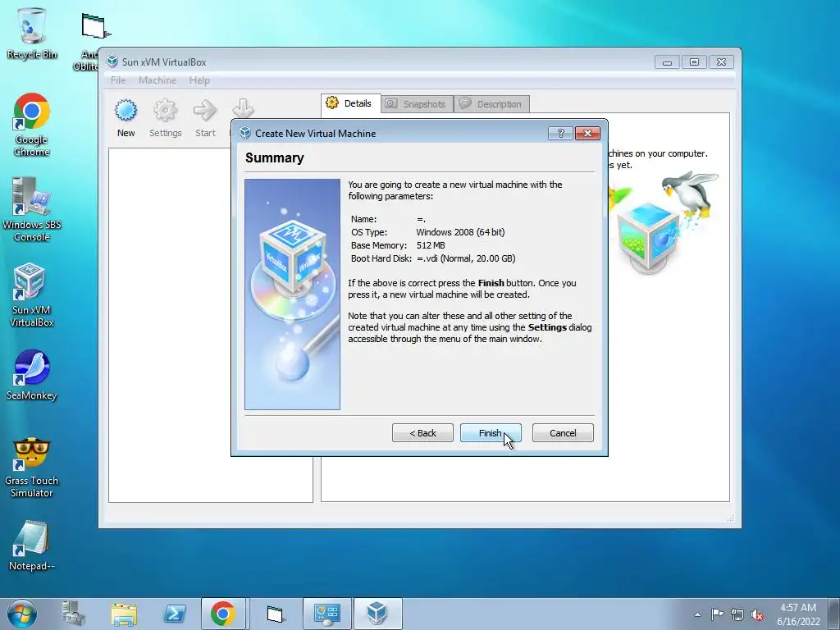This screenshot has height=630, width=840.
Task: Show hidden tray icons arrow
Action: (x=697, y=614)
